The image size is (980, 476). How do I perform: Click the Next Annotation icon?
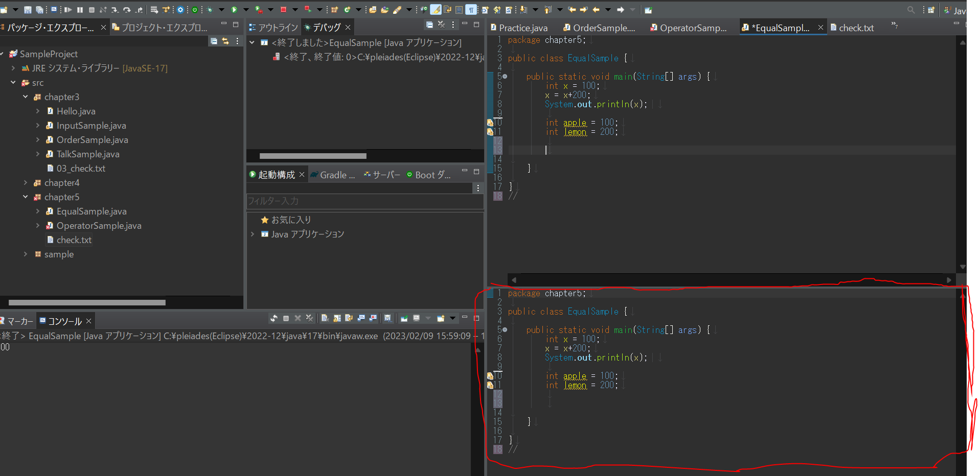pos(523,10)
